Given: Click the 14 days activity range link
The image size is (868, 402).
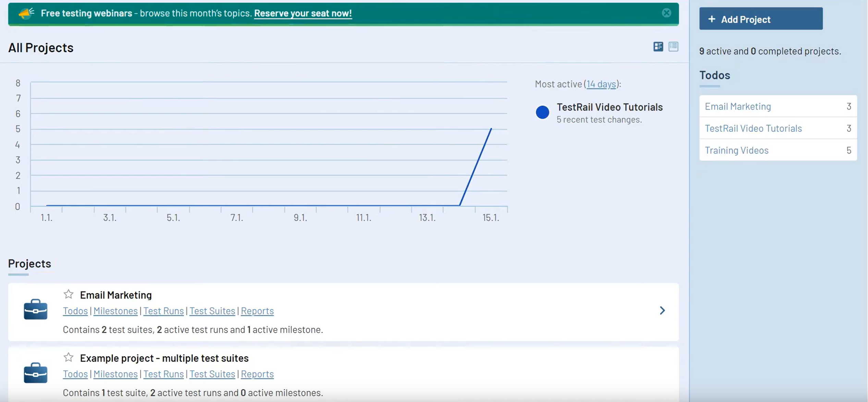Looking at the screenshot, I should [x=601, y=84].
